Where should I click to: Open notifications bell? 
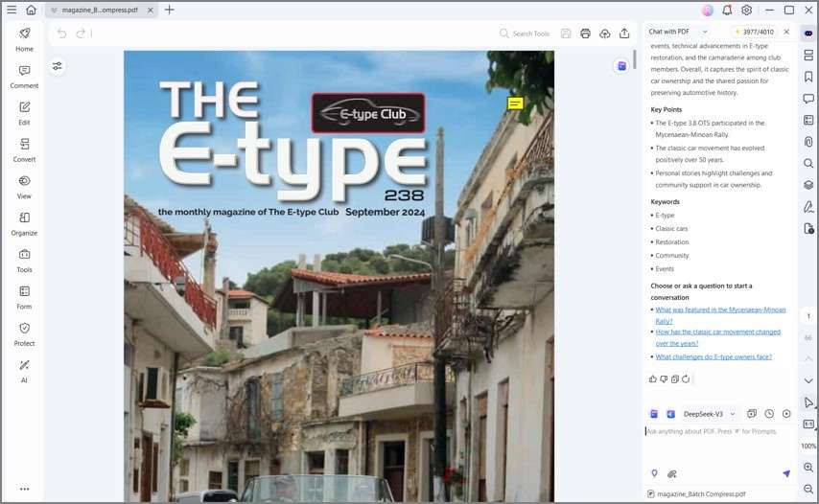(727, 10)
